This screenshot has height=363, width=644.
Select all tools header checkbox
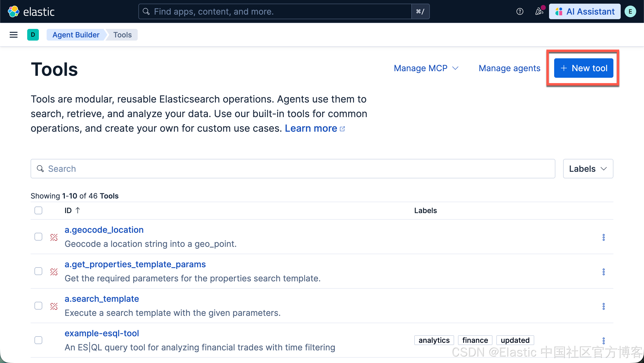pos(38,210)
